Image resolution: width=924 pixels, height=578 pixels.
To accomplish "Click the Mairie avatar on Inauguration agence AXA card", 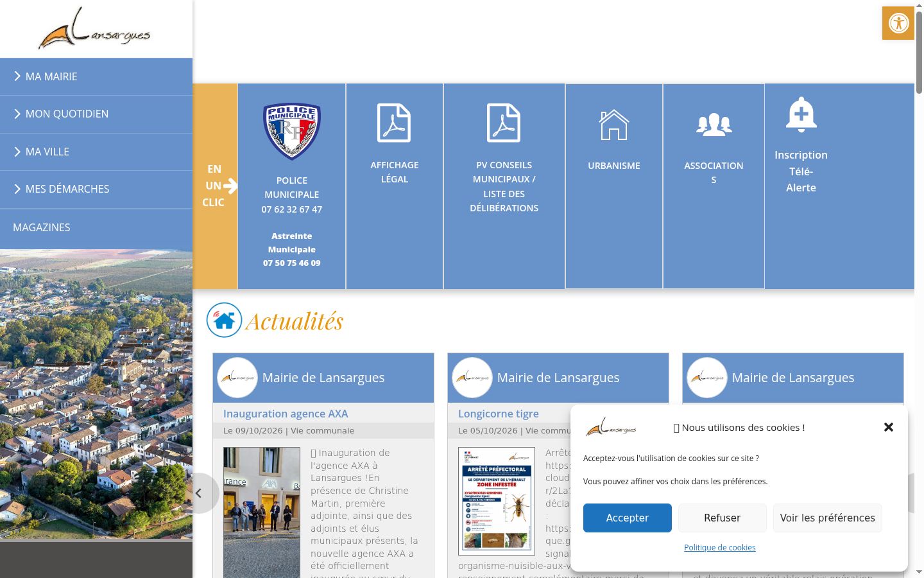I will (237, 378).
